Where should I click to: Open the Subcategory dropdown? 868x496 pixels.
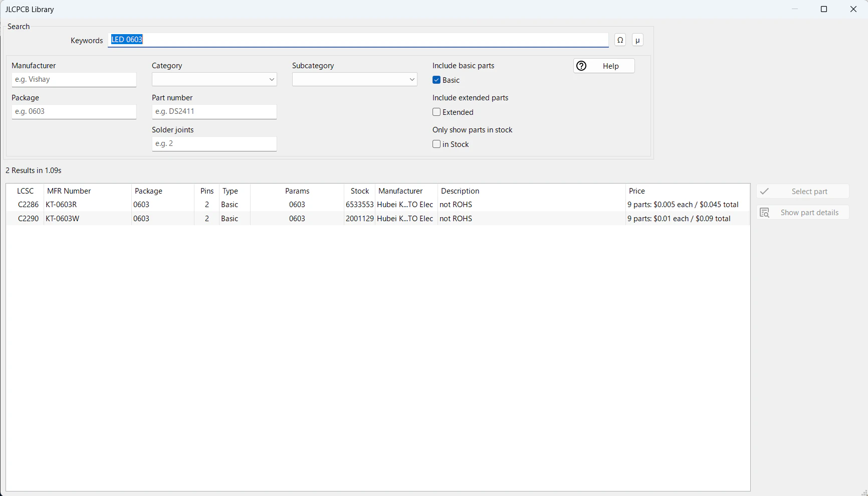(355, 79)
